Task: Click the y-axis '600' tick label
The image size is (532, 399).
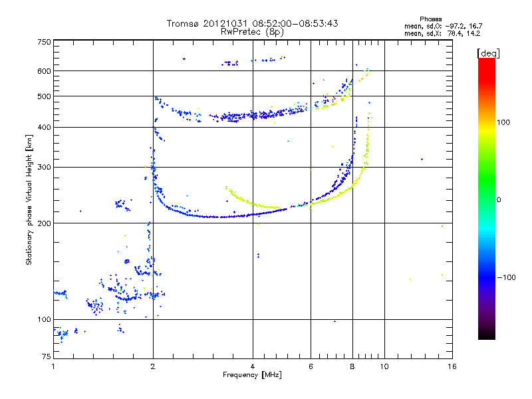Action: point(45,71)
